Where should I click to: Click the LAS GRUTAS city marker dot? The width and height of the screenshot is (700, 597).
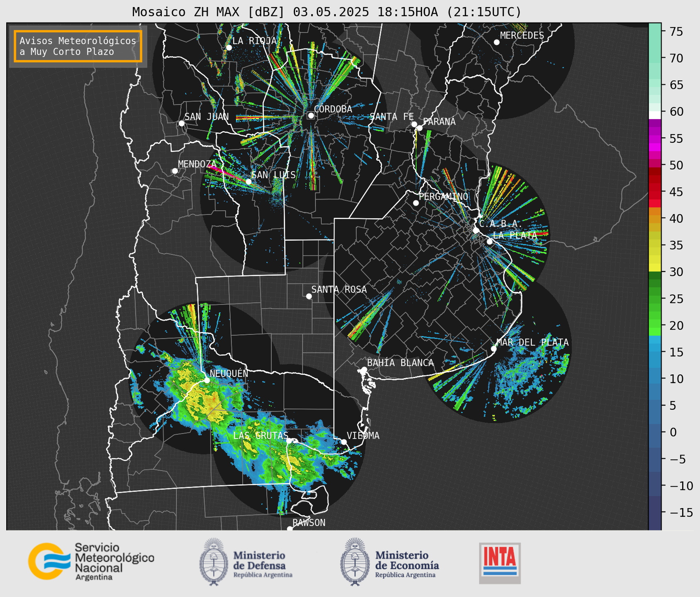coord(289,441)
